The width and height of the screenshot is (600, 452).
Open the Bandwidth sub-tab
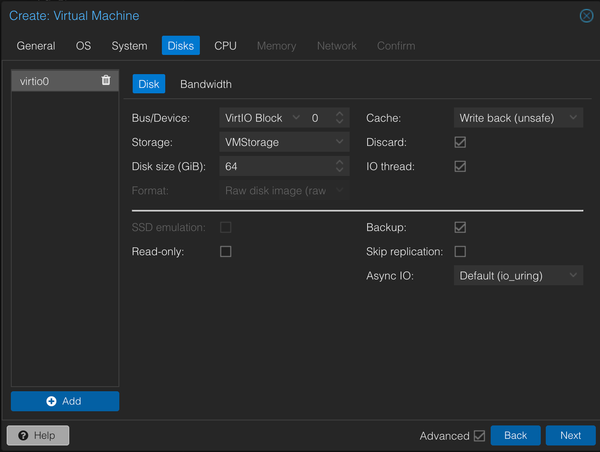click(206, 84)
